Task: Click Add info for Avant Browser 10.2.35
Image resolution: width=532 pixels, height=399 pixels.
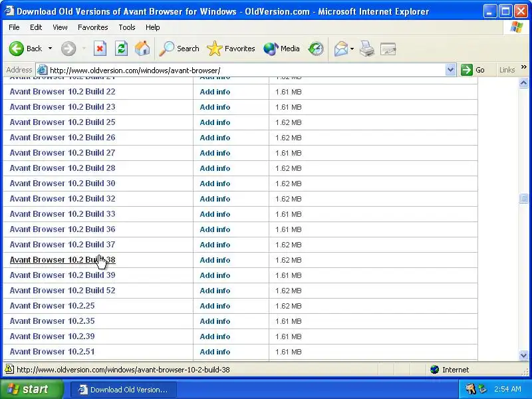Action: [215, 321]
